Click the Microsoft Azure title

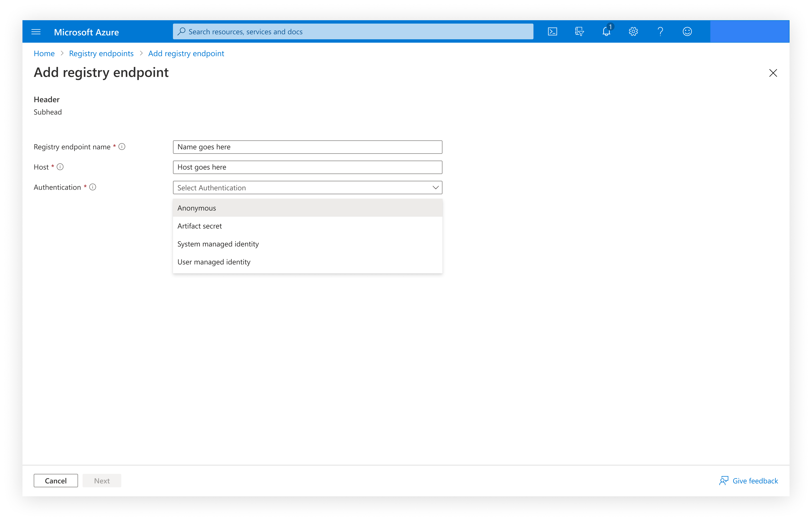(x=86, y=32)
